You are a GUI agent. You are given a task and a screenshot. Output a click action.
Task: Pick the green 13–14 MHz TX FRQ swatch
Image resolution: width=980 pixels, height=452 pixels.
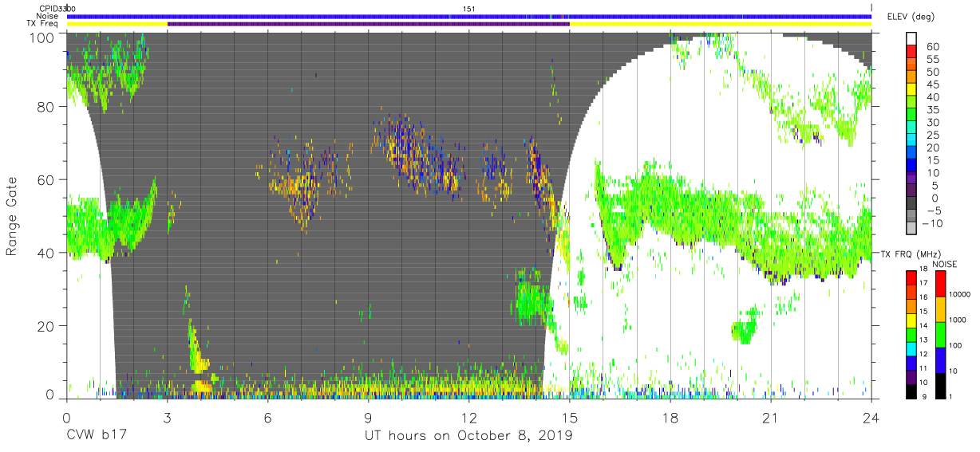pyautogui.click(x=913, y=334)
